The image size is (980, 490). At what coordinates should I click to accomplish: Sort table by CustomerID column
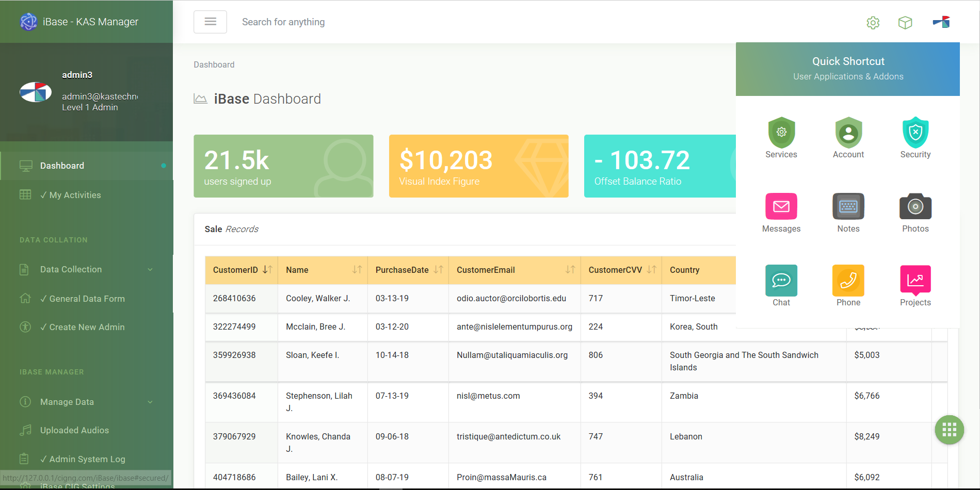click(x=267, y=270)
